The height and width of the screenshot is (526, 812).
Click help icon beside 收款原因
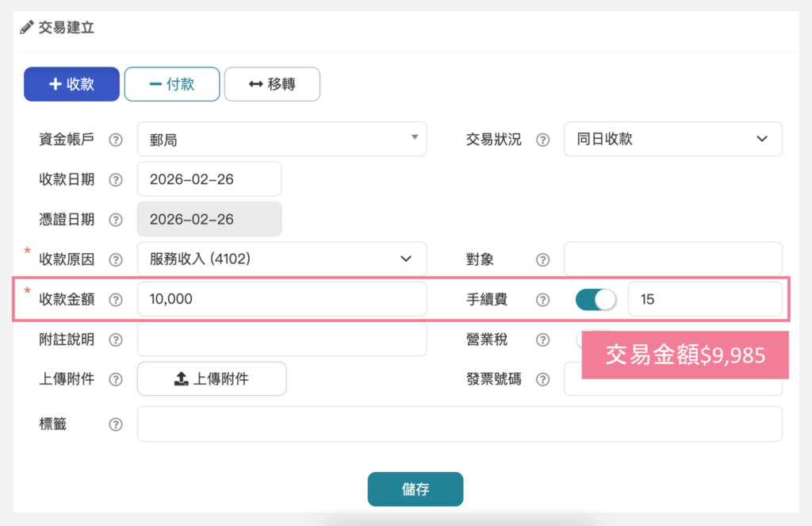tap(116, 259)
